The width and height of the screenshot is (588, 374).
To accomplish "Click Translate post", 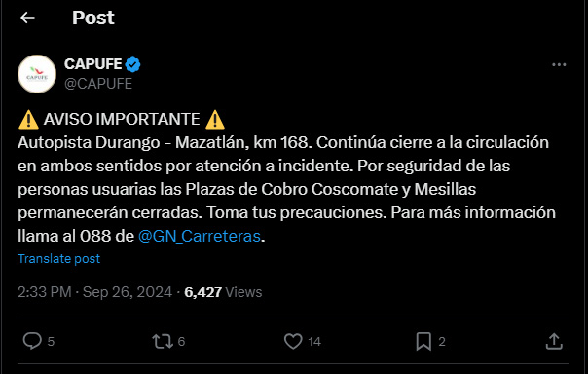I will click(58, 258).
